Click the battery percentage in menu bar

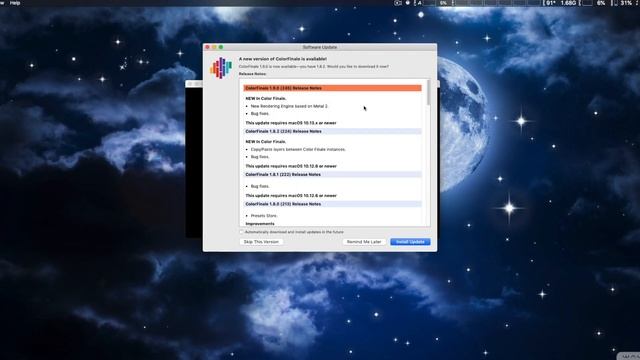[626, 3]
